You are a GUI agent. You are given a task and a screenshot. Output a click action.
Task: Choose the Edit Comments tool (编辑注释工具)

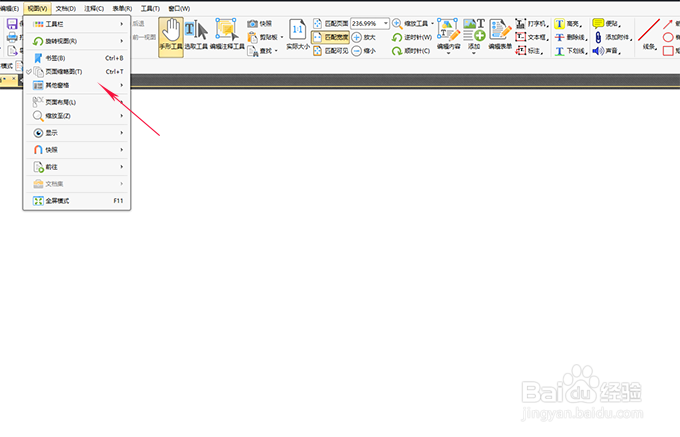[227, 35]
